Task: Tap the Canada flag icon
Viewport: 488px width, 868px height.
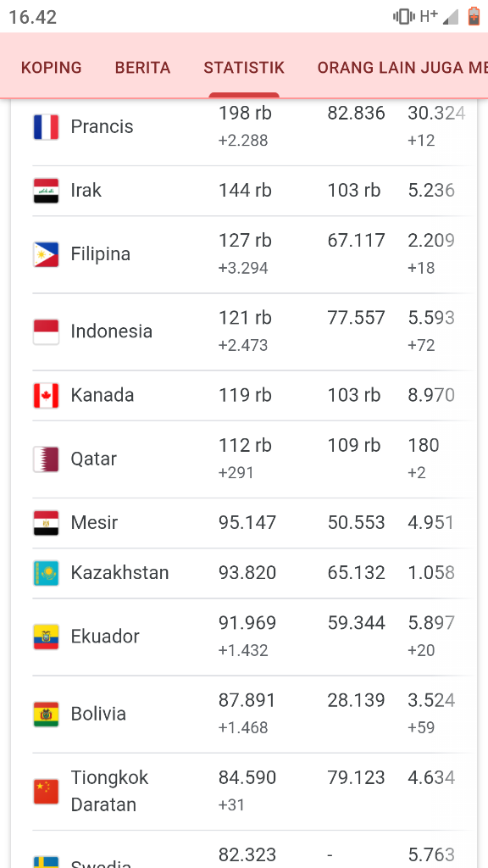Action: click(46, 395)
